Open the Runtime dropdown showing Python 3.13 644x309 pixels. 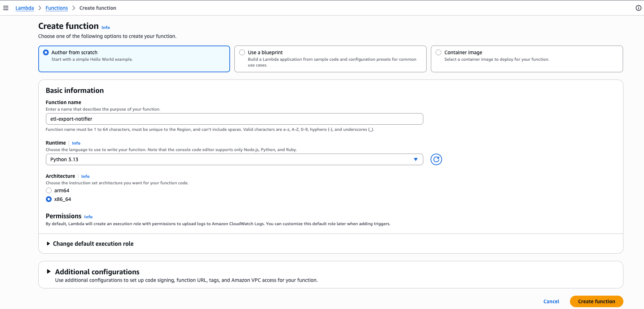click(x=234, y=159)
